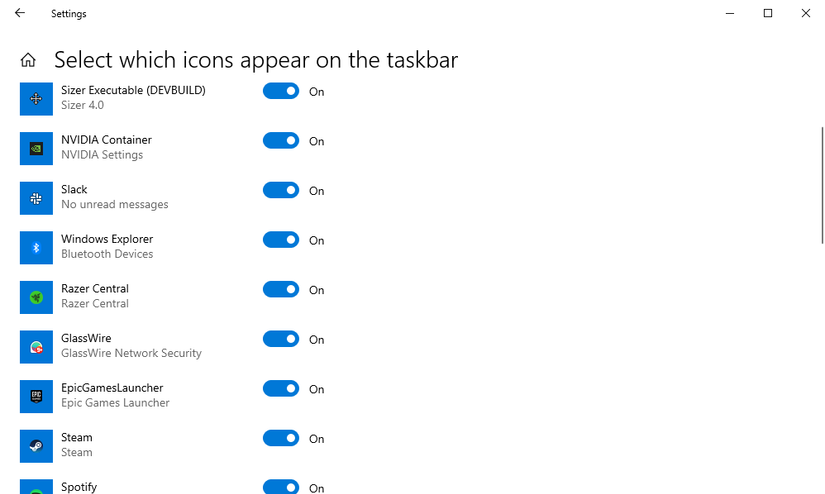This screenshot has width=825, height=494.
Task: Turn off the Spotify toggle
Action: tap(281, 487)
